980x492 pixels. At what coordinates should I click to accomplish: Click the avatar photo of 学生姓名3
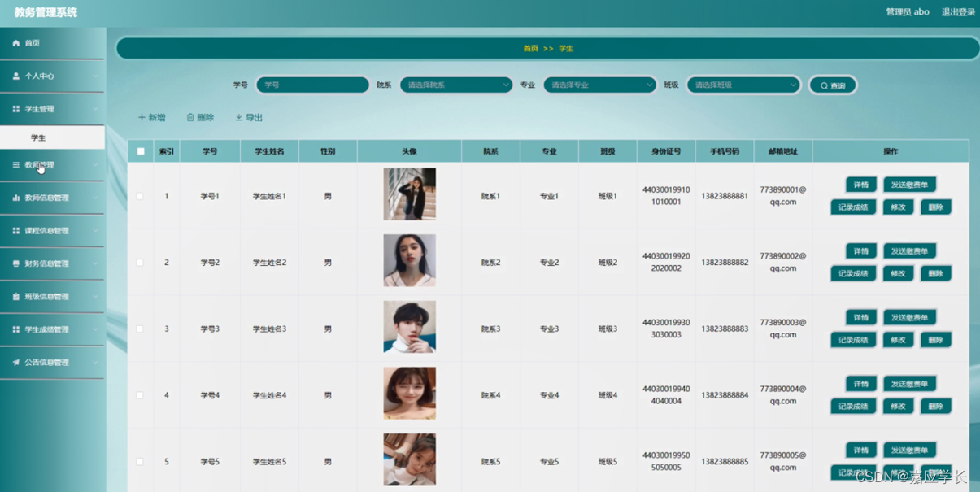[409, 327]
